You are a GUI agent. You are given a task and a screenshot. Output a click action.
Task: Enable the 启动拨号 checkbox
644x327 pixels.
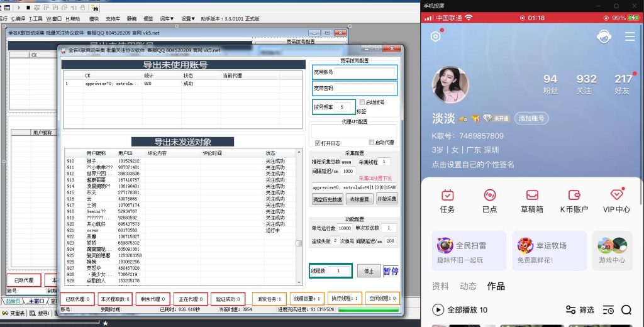(x=362, y=103)
